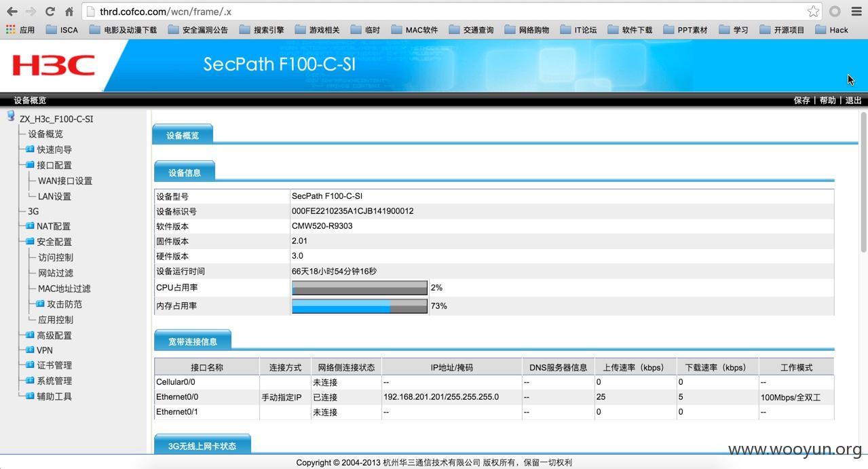Image resolution: width=868 pixels, height=469 pixels.
Task: Click the Cellular0/0 interface name cell
Action: (x=207, y=382)
